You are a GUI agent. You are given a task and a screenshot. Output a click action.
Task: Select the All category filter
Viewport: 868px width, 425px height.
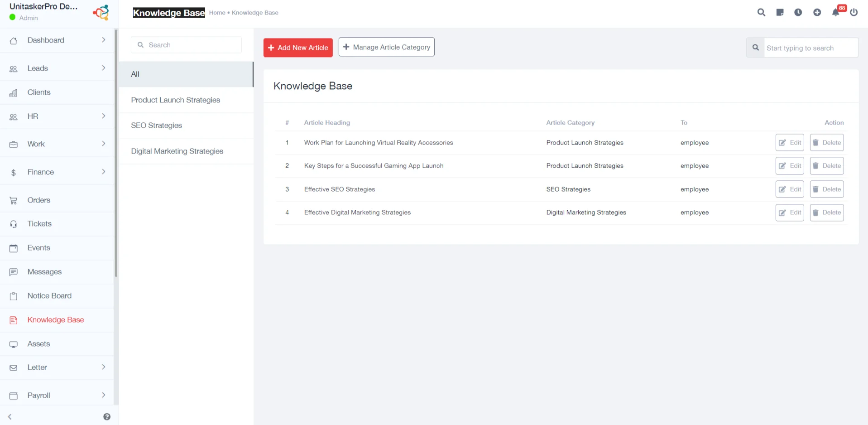click(186, 74)
